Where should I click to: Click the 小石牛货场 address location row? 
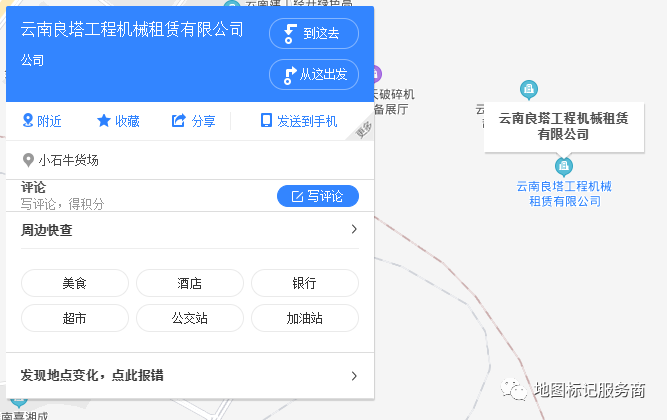(x=68, y=160)
